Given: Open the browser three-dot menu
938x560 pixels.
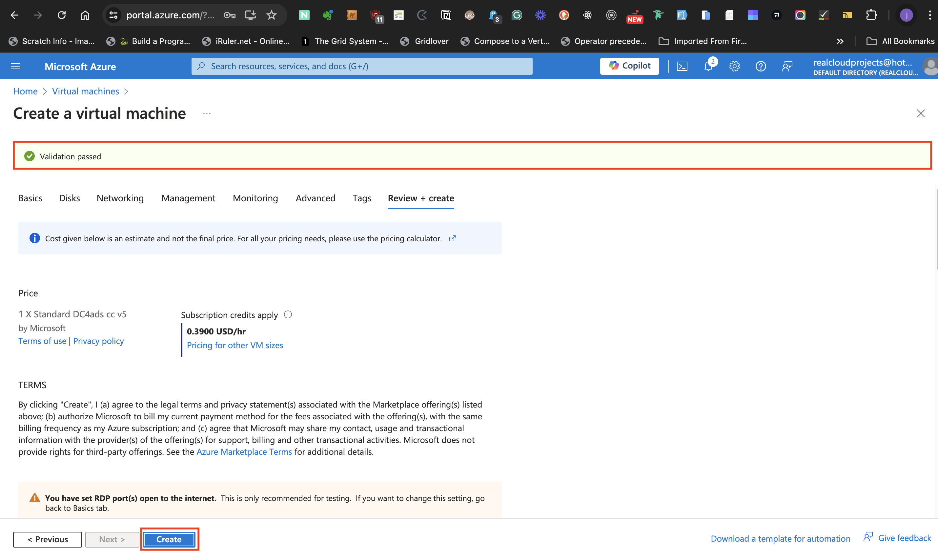Looking at the screenshot, I should (x=930, y=15).
